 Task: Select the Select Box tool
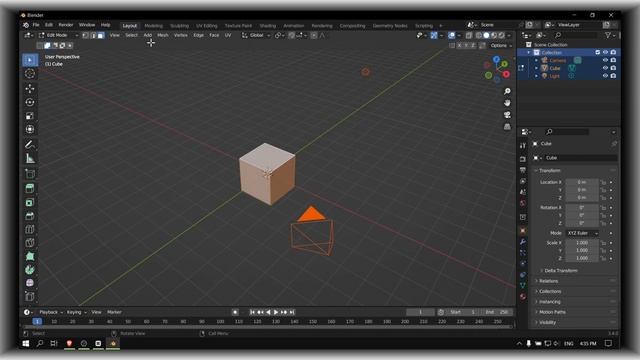click(x=30, y=60)
